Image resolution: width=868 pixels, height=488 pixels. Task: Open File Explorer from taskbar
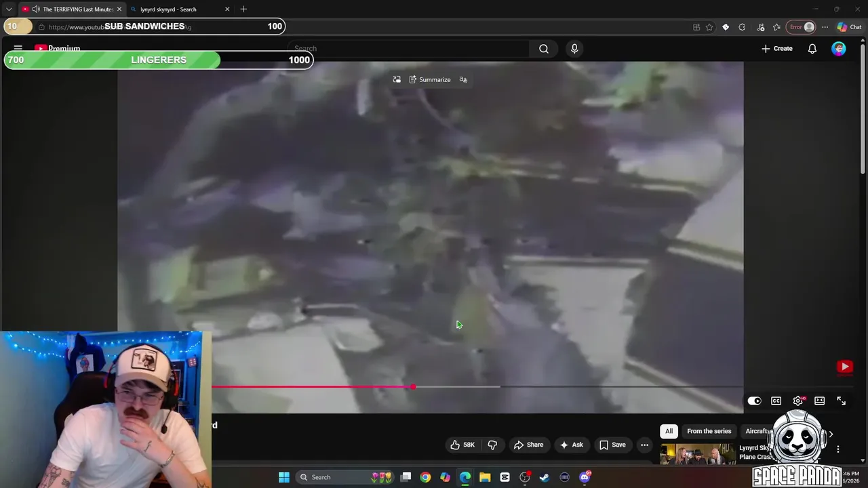click(485, 477)
